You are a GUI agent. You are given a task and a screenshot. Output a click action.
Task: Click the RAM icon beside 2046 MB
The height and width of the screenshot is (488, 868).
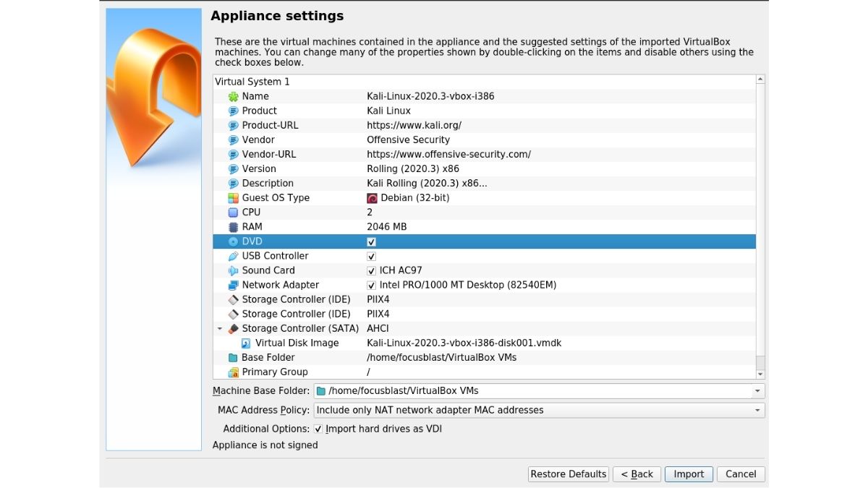233,226
